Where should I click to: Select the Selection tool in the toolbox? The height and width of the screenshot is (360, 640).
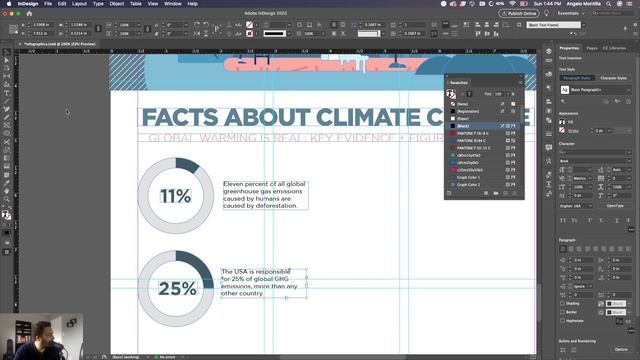pyautogui.click(x=7, y=52)
